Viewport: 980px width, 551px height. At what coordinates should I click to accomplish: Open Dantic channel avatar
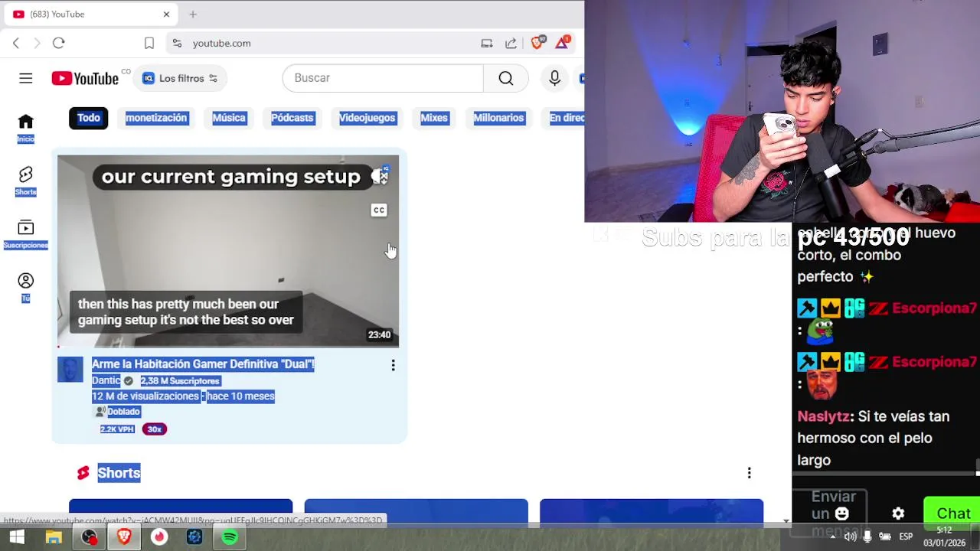pyautogui.click(x=70, y=370)
